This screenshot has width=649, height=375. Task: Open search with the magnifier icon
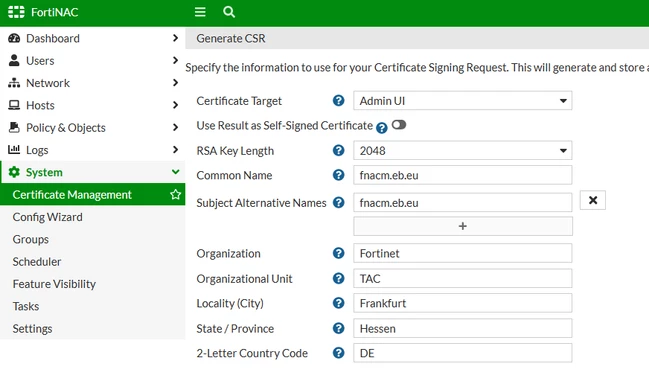tap(229, 12)
